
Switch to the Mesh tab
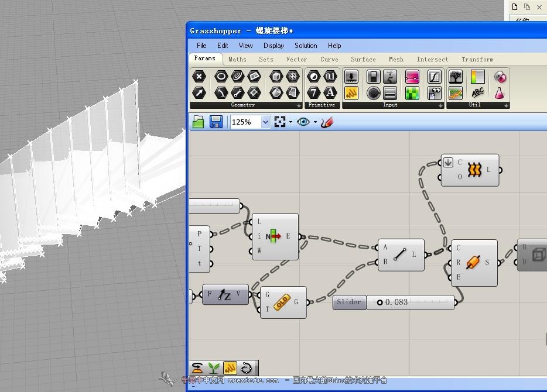click(396, 59)
